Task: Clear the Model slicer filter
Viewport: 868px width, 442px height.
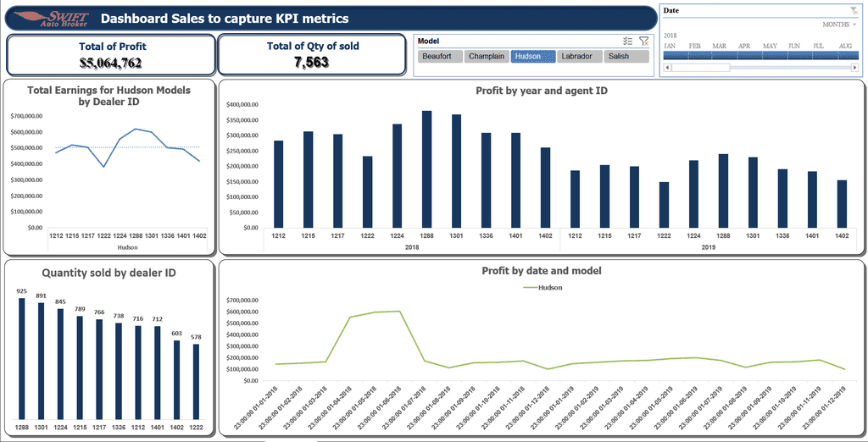Action: click(x=644, y=41)
